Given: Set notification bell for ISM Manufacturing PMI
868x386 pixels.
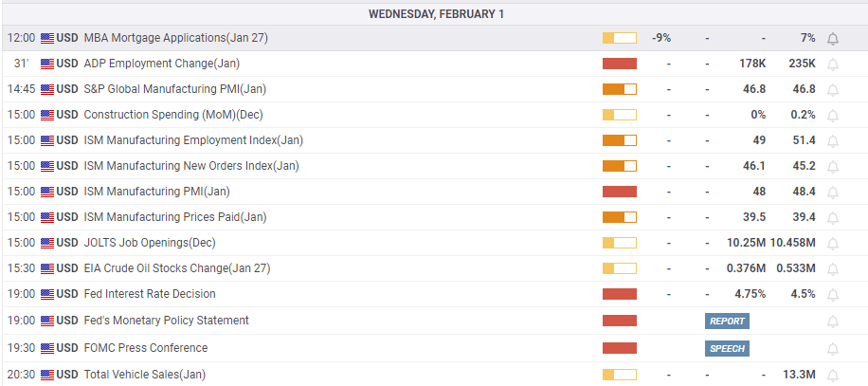Looking at the screenshot, I should tap(833, 192).
